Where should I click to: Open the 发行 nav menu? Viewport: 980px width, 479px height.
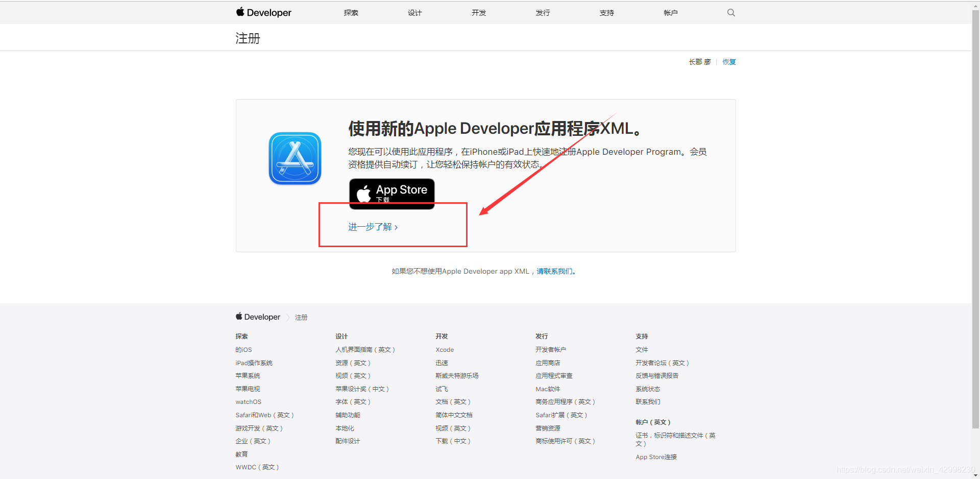click(543, 13)
